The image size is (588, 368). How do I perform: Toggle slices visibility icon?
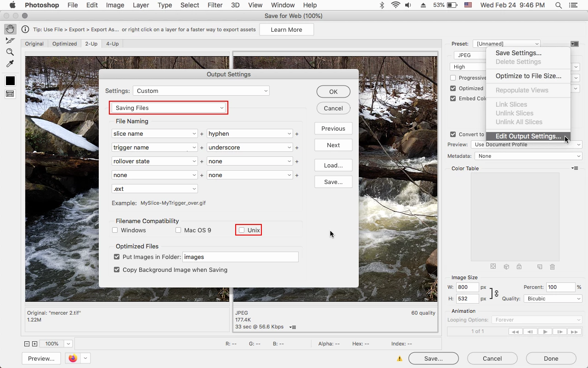pos(10,94)
